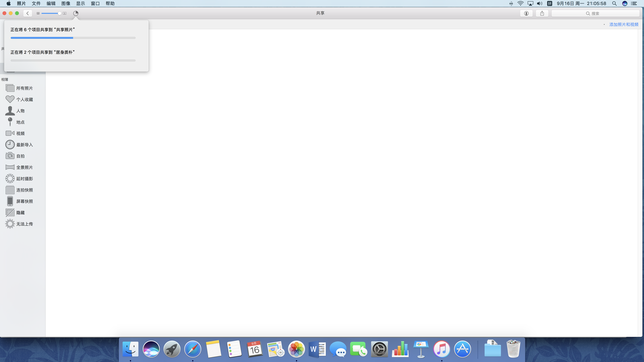Open the 全景照片 panoramas album
This screenshot has width=644, height=362.
pos(24,167)
